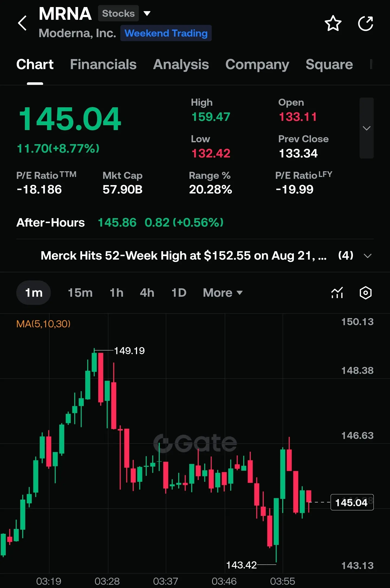Tap the 03:28 time axis label
The height and width of the screenshot is (588, 390).
(x=107, y=581)
